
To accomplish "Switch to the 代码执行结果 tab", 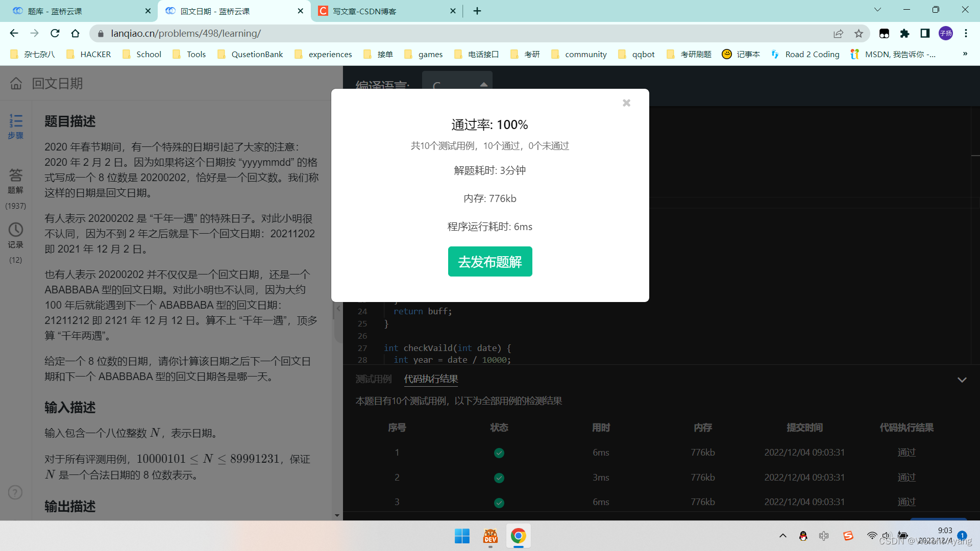I will [431, 379].
